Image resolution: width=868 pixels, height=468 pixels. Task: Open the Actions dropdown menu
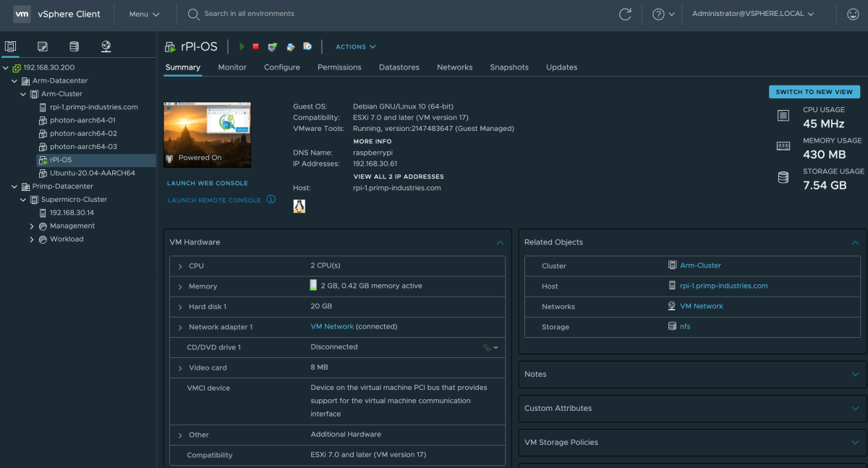click(x=355, y=47)
